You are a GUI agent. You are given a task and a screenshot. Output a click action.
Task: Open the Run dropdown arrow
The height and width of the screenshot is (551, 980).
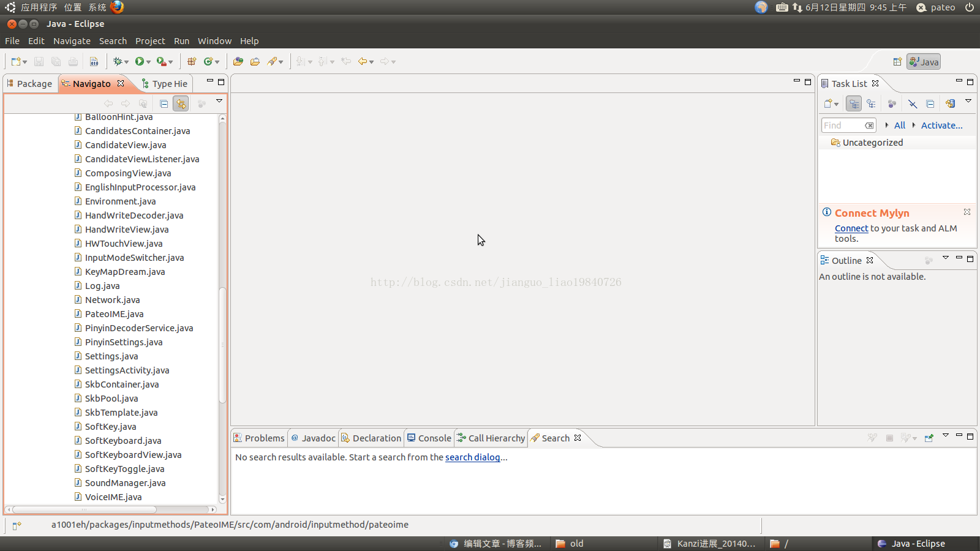click(x=148, y=62)
